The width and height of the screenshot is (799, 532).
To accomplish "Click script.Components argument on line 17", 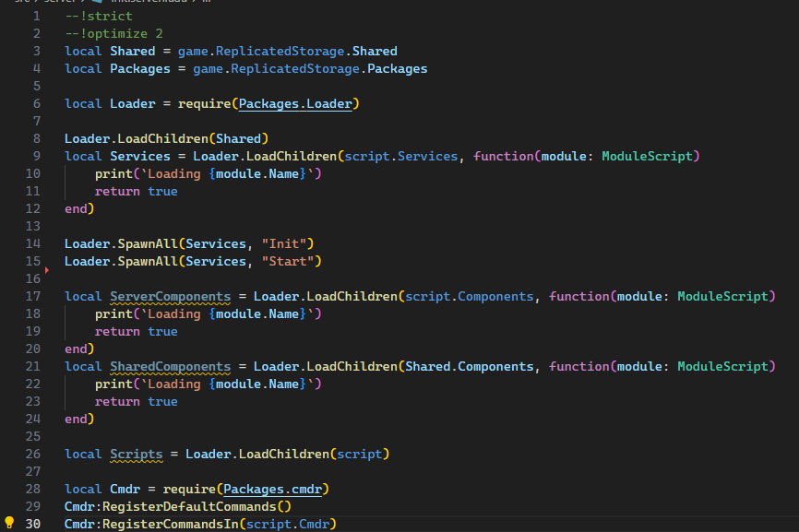I will [x=470, y=296].
